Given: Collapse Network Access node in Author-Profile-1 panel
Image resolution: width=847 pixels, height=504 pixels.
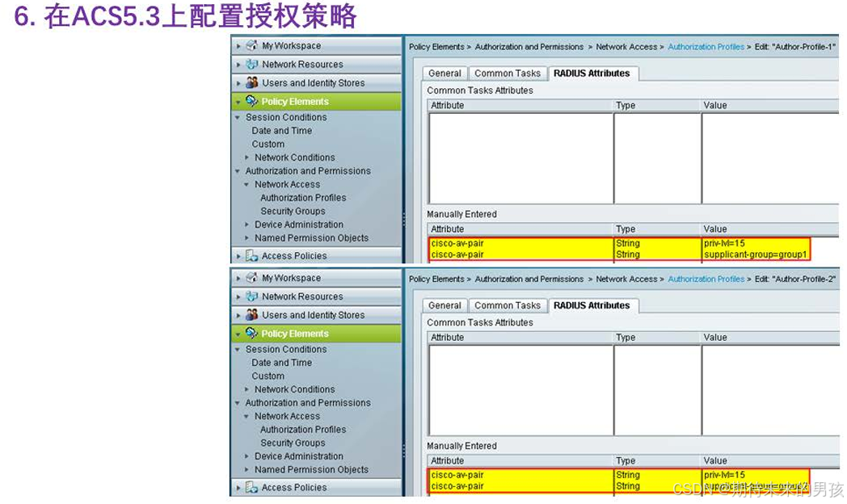Looking at the screenshot, I should (247, 184).
